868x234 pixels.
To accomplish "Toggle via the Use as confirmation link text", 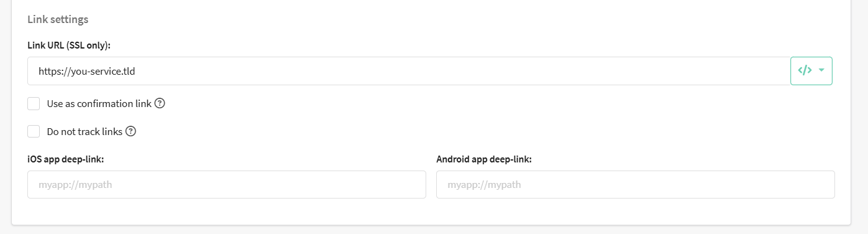I will click(x=99, y=103).
